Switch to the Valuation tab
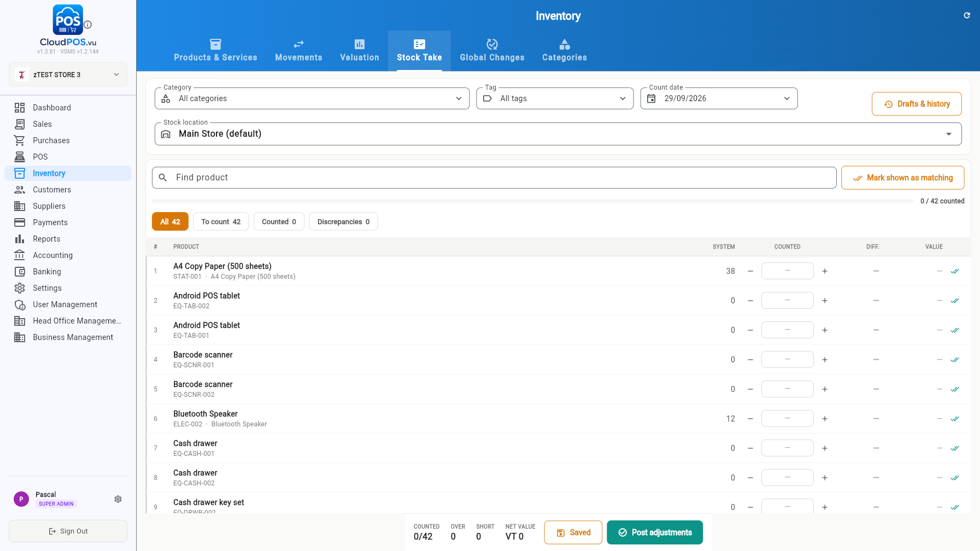 tap(359, 50)
